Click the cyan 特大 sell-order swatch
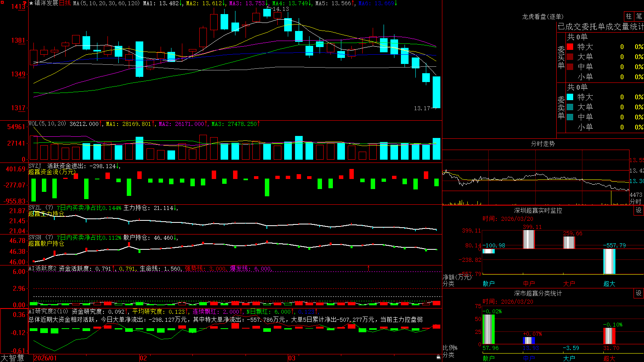The height and width of the screenshot is (362, 644). click(570, 97)
